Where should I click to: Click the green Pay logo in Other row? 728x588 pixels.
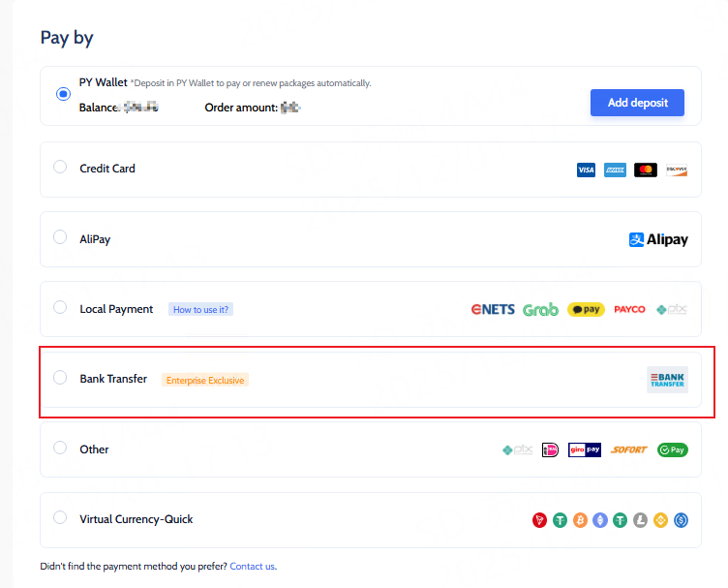(672, 449)
